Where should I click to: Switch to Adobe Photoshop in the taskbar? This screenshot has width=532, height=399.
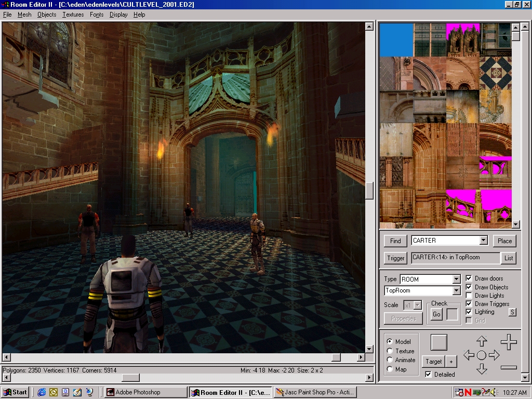coord(146,392)
